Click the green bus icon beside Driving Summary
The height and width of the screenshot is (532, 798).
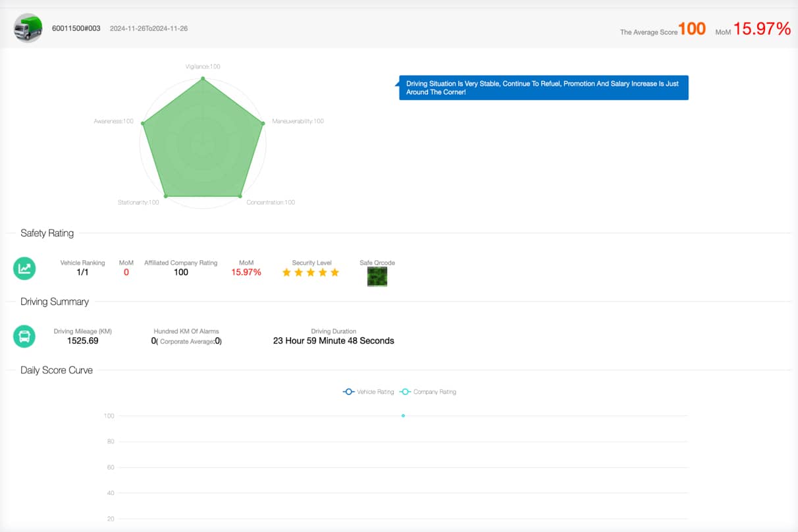pyautogui.click(x=24, y=336)
